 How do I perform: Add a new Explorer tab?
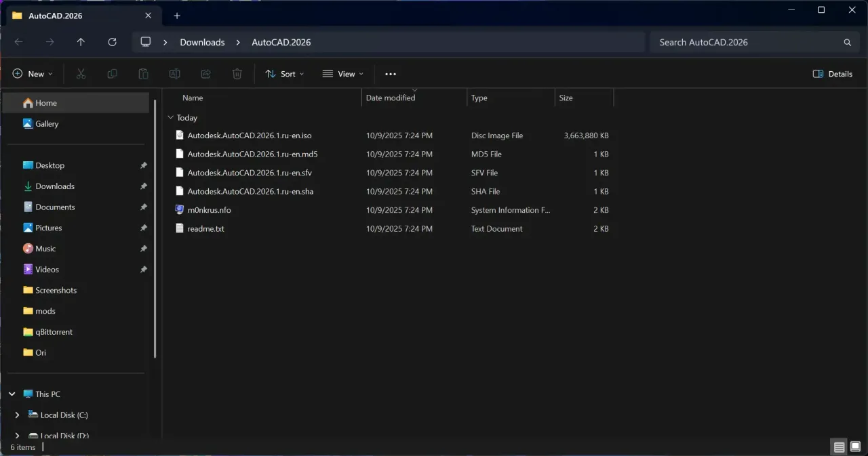click(x=177, y=16)
